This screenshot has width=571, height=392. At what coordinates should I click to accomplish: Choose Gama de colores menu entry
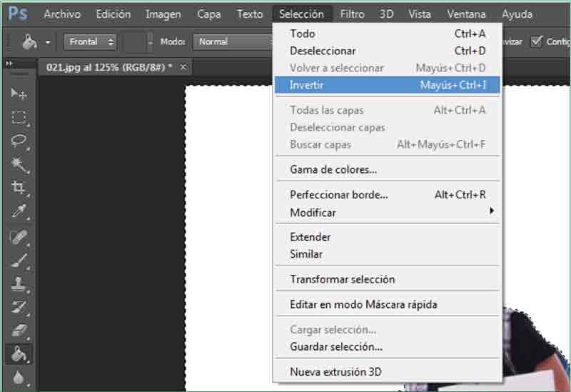333,169
